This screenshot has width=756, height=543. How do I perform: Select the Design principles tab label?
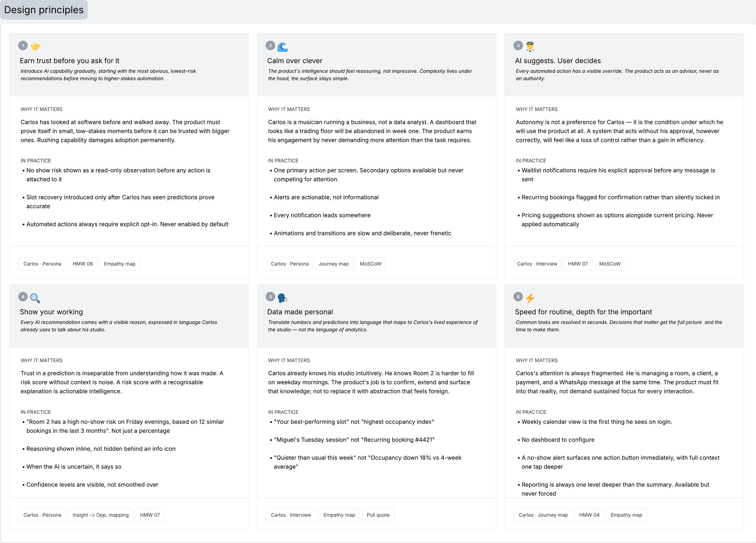44,10
